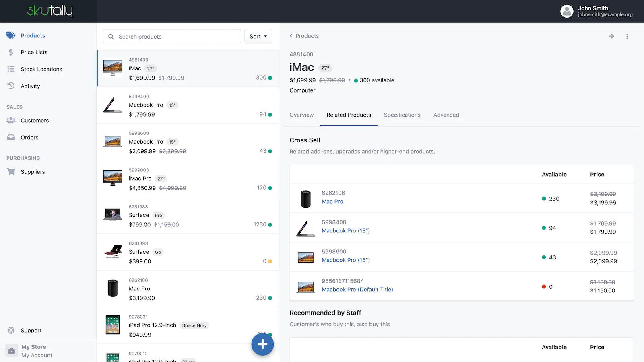644x362 pixels.
Task: Select product row 5999003 iMac Pro
Action: tap(188, 179)
